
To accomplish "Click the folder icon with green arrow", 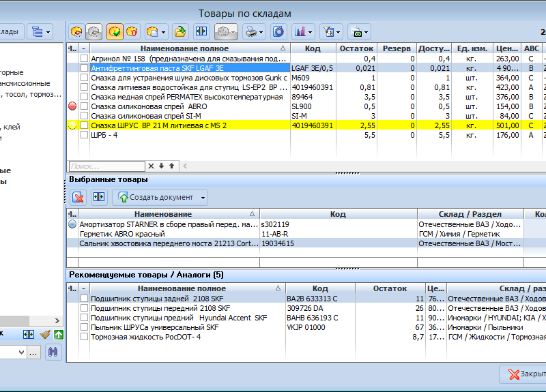I will coord(180,32).
